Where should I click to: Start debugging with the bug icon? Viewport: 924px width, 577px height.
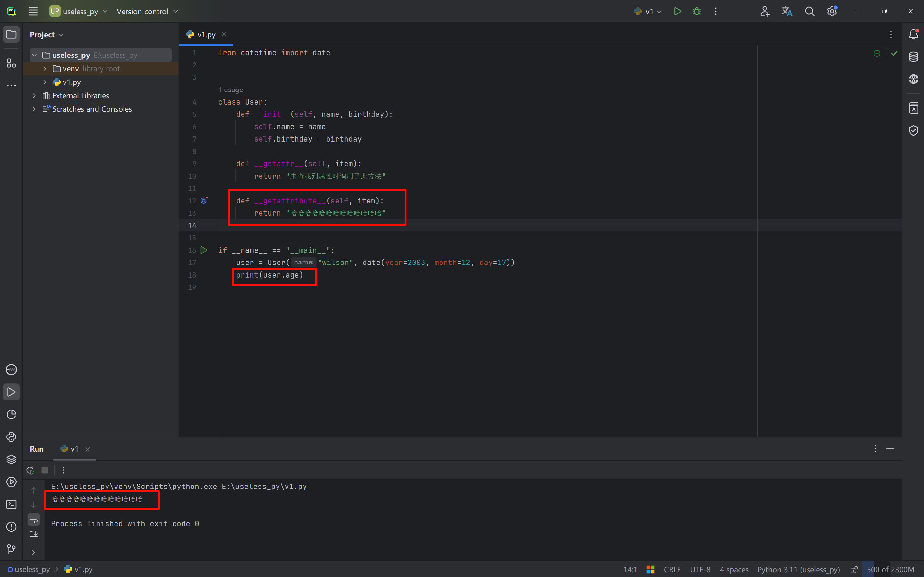[x=697, y=12]
